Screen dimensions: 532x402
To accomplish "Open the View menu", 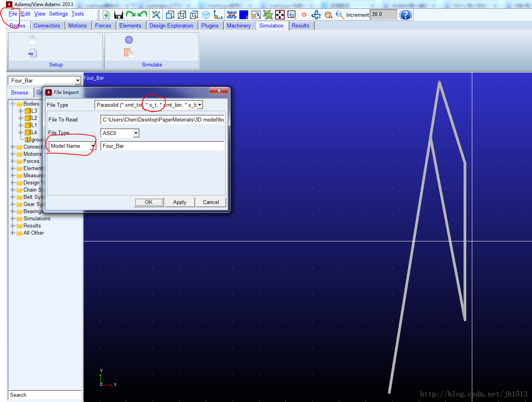I will click(40, 14).
